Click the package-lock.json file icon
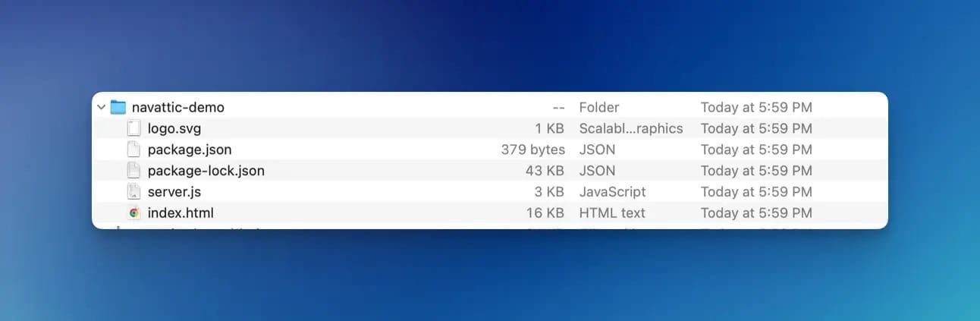Screen dimensions: 980x321 coord(134,171)
